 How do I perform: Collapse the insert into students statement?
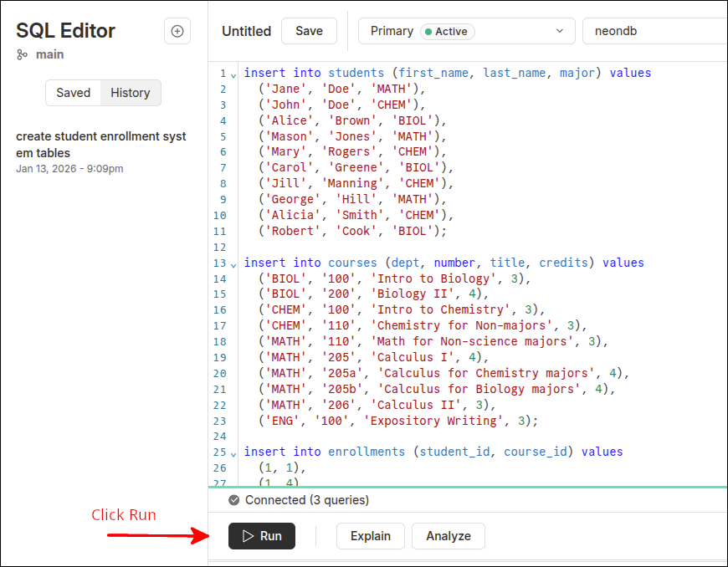235,74
